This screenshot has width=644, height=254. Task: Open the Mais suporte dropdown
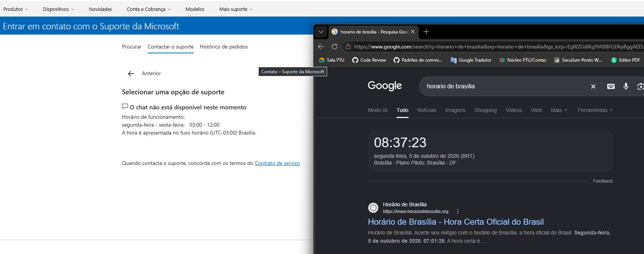[x=236, y=9]
